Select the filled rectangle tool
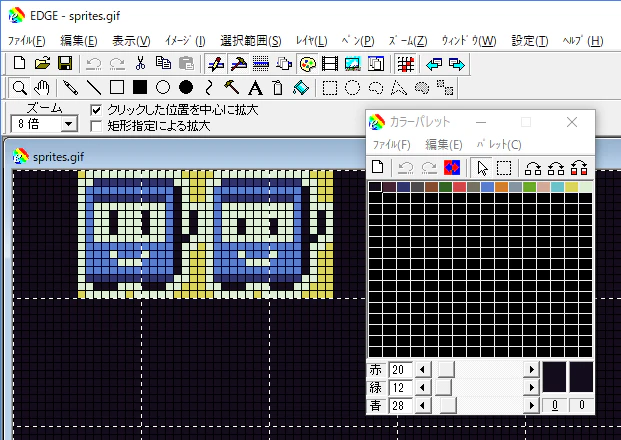This screenshot has height=440, width=621. coord(140,88)
